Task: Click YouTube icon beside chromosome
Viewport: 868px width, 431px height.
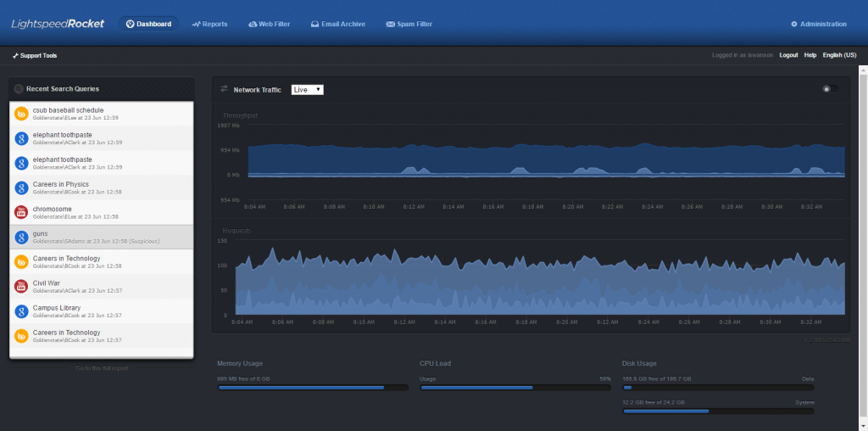Action: (x=21, y=212)
